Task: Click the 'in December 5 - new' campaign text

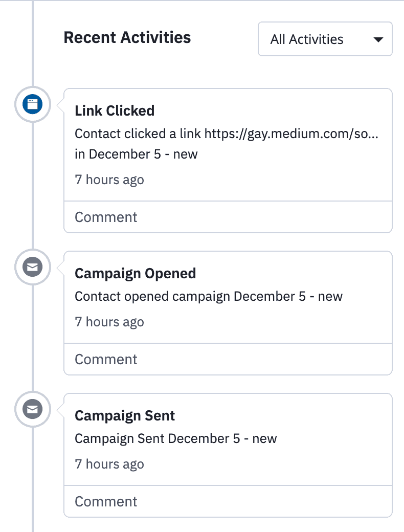Action: pyautogui.click(x=136, y=154)
